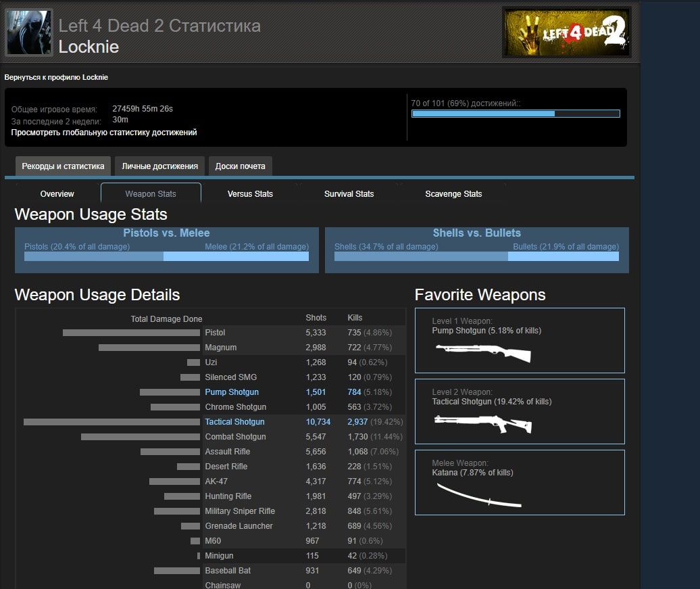Viewport: 700px width, 589px height.
Task: Click Locknie's profile avatar image
Action: [x=28, y=32]
